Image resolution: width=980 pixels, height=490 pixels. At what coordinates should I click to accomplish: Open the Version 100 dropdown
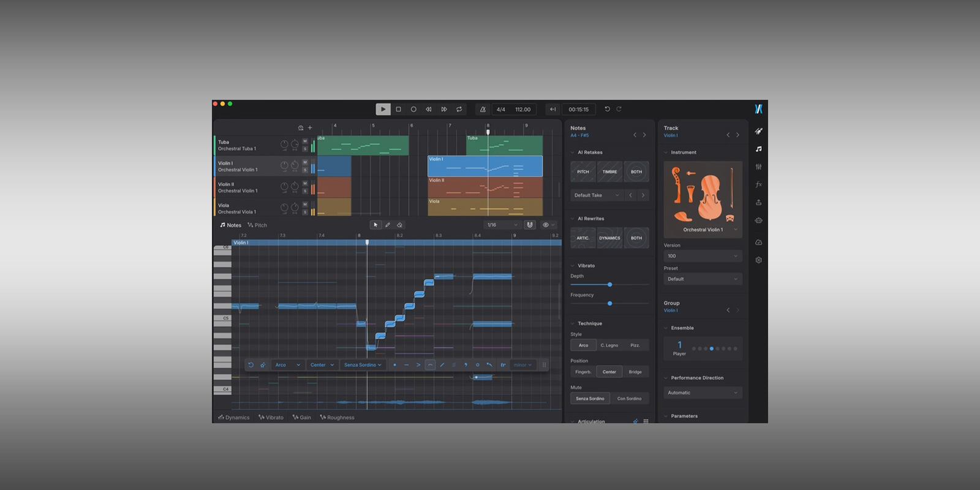click(x=703, y=256)
